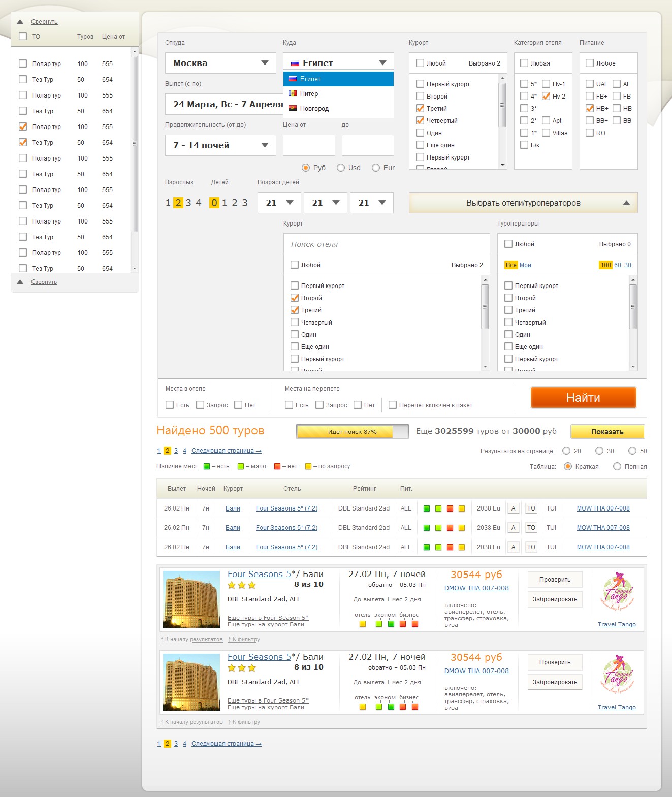This screenshot has width=672, height=797.
Task: Check ТО header checkbox in left panel
Action: tap(23, 36)
